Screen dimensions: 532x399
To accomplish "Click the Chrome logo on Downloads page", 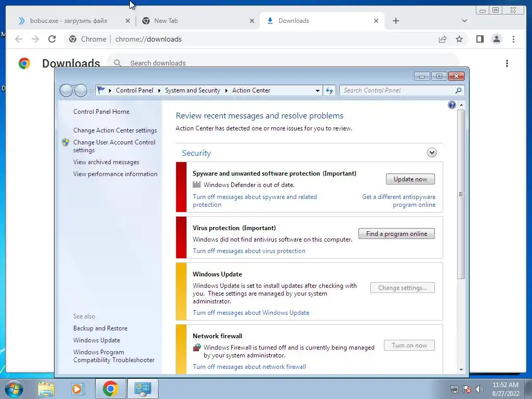I will [24, 63].
